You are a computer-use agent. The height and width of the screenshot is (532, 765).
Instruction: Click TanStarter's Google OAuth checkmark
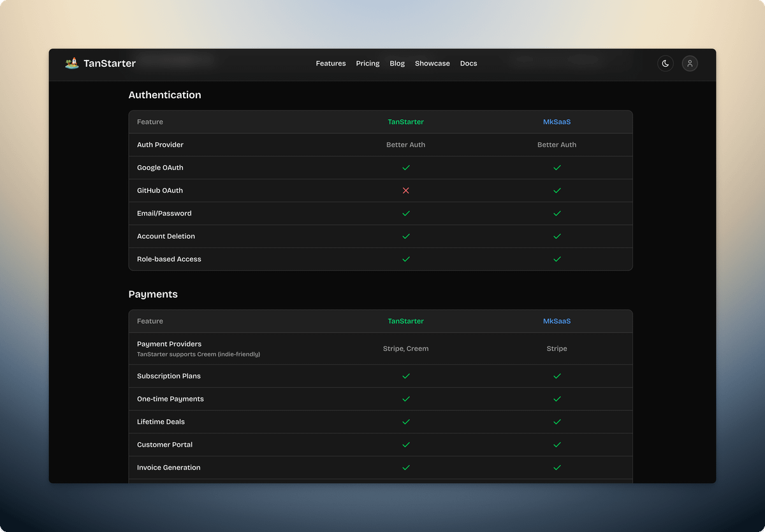tap(406, 168)
